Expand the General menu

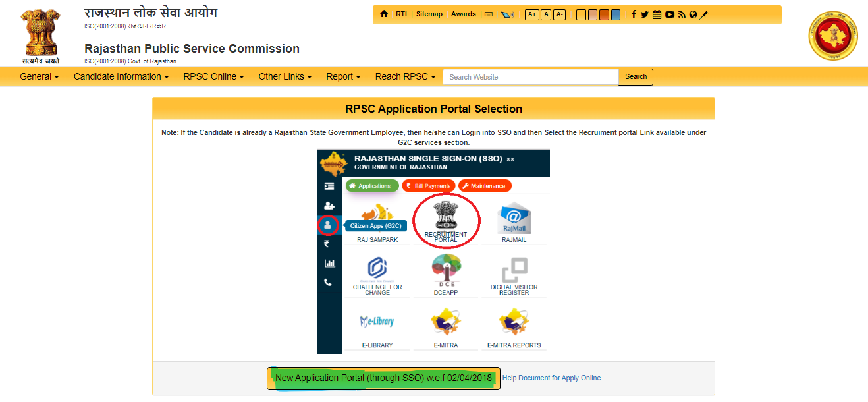click(40, 76)
